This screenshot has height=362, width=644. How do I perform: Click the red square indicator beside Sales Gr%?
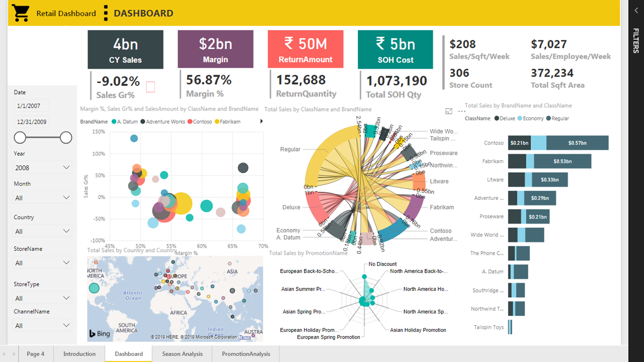point(150,87)
